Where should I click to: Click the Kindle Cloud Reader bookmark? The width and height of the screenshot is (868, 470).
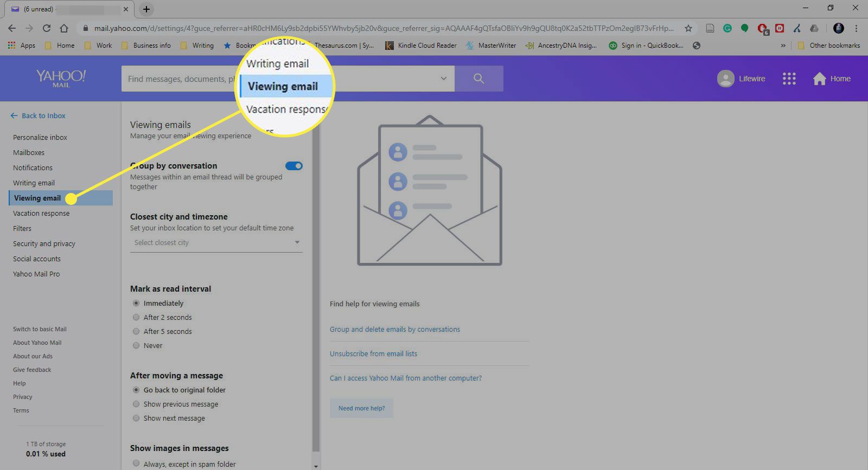420,46
